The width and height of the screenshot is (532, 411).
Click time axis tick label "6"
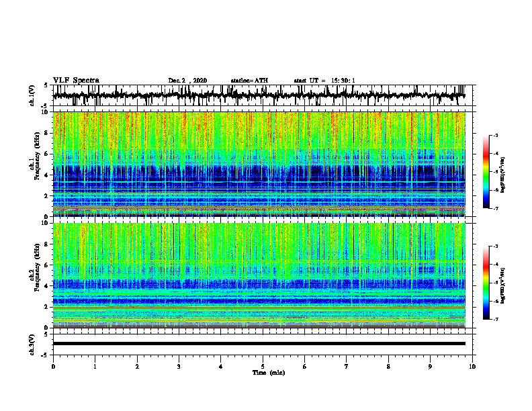305,367
